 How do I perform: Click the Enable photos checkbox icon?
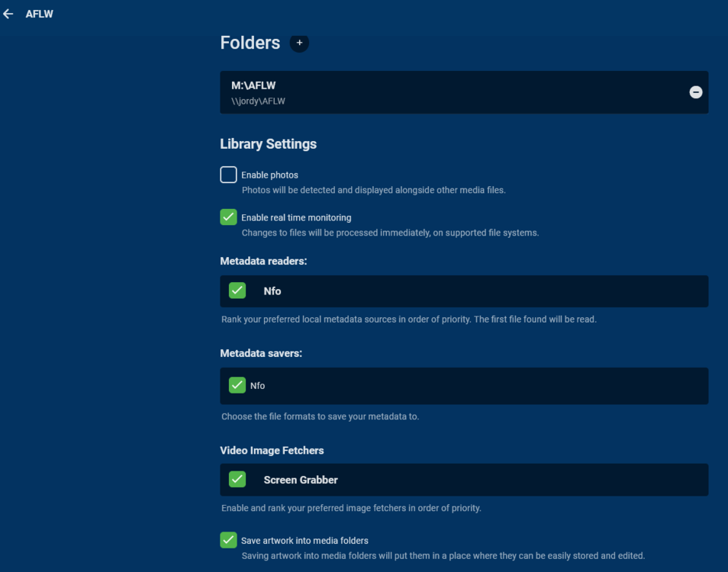coord(227,175)
